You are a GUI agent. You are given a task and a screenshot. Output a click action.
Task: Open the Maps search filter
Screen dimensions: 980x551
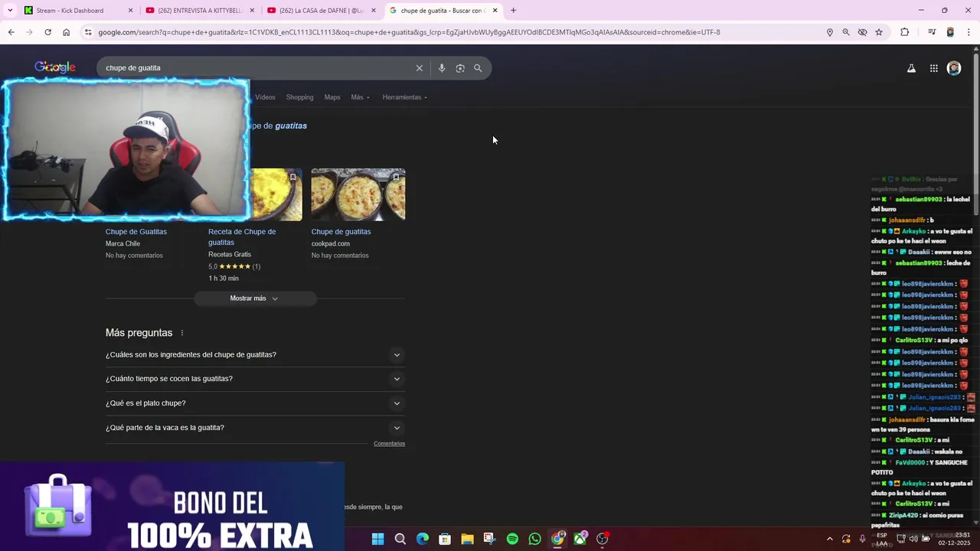point(332,97)
